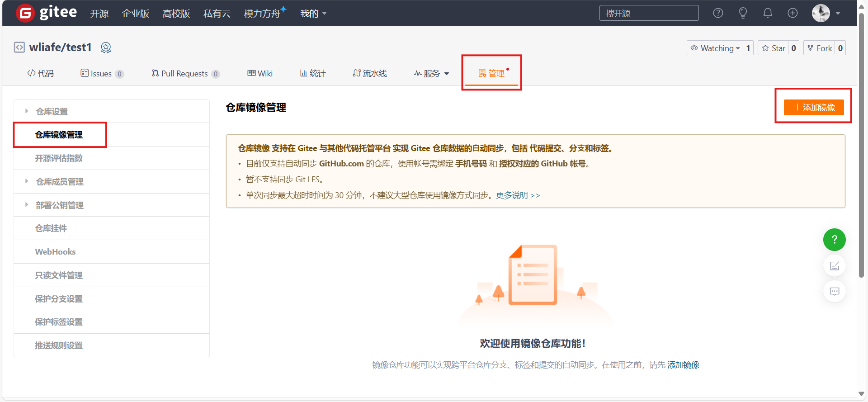
Task: Expand the 我的 menu in navbar
Action: tap(313, 14)
